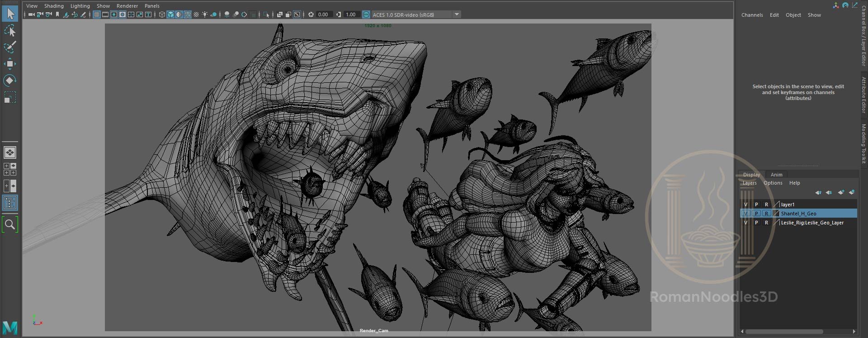
Task: Pick the Rotate tool
Action: pos(10,81)
